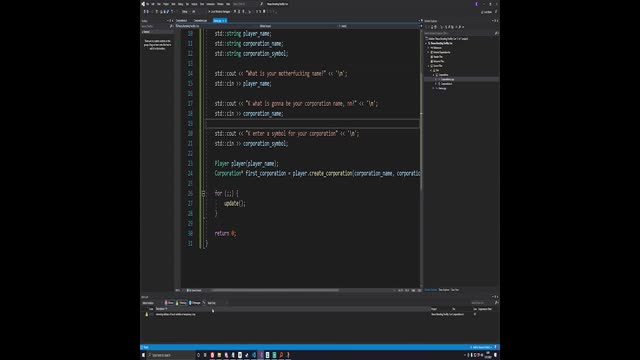Switch to the Solution Explorer bottom tab
This screenshot has height=360, width=640.
click(x=431, y=290)
